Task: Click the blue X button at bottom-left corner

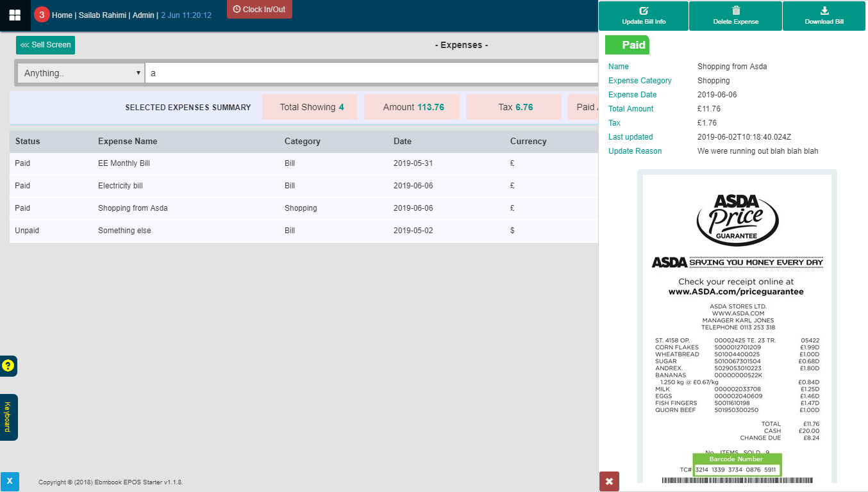Action: [x=10, y=482]
